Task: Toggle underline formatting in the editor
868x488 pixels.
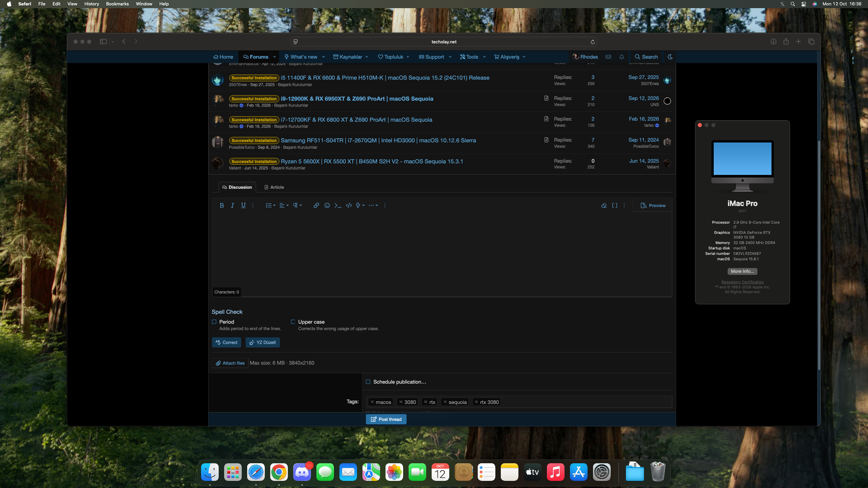Action: click(243, 205)
